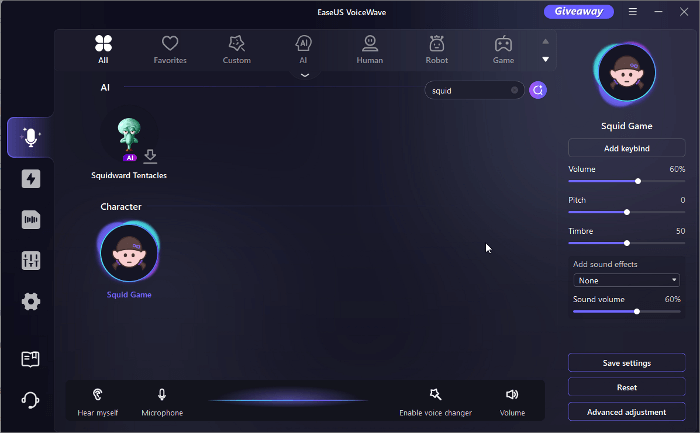Screen dimensions: 700x433
Task: Open the hamburger menu in title bar
Action: point(632,12)
